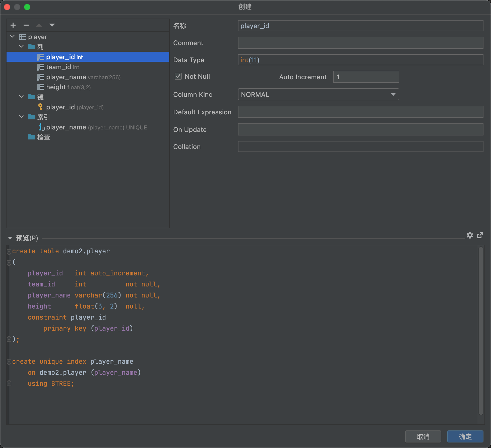491x448 pixels.
Task: Click the add (+) button in the tree toolbar
Action: [x=13, y=25]
